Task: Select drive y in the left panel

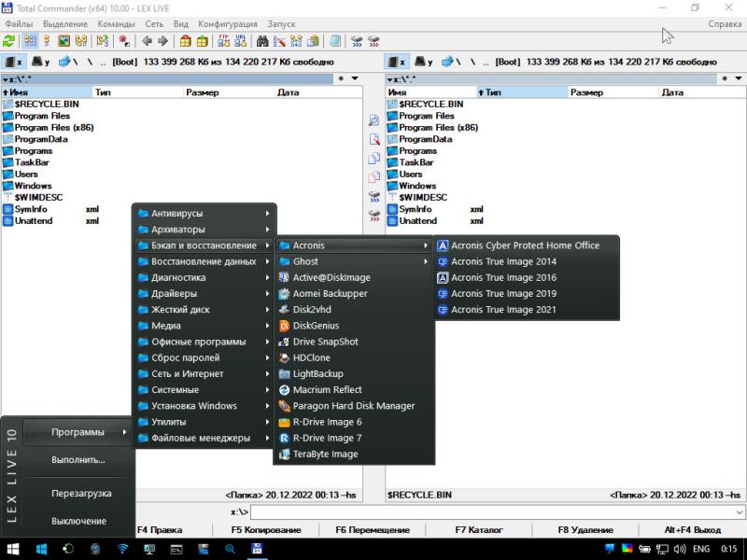Action: [40, 62]
